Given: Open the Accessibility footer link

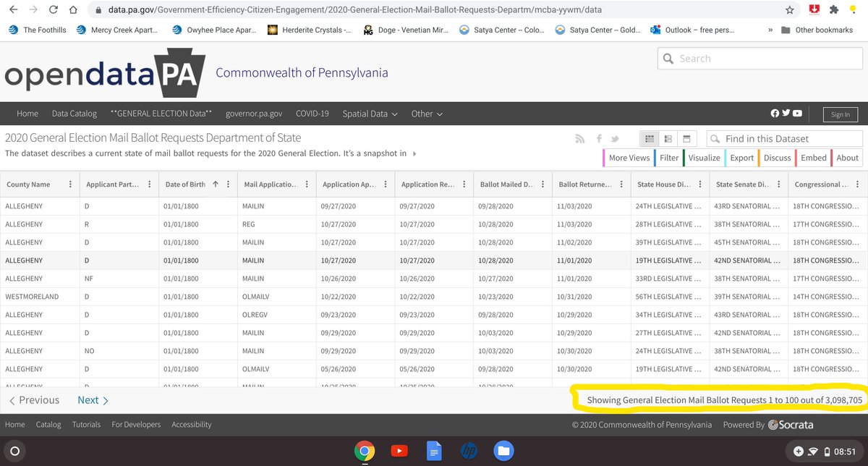Looking at the screenshot, I should pyautogui.click(x=192, y=425).
